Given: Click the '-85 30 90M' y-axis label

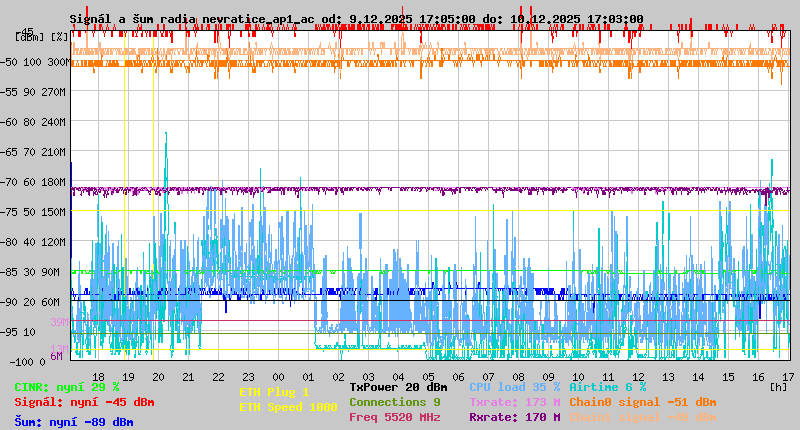Looking at the screenshot, I should (31, 272).
